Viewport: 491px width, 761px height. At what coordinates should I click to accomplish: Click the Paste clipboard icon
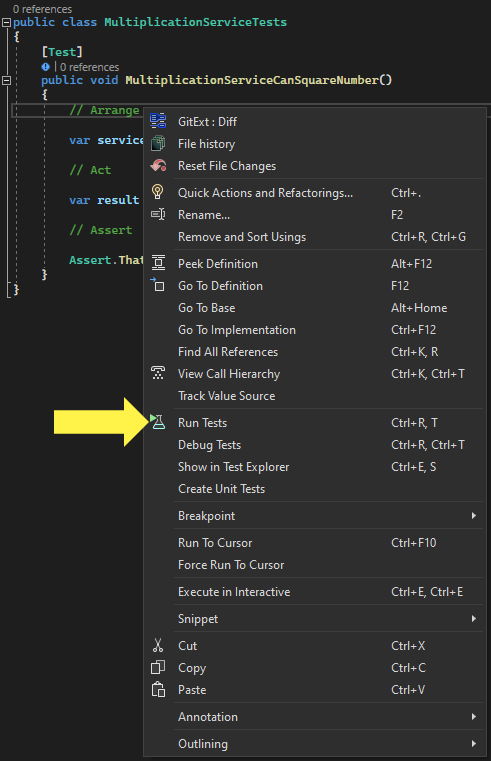[158, 689]
